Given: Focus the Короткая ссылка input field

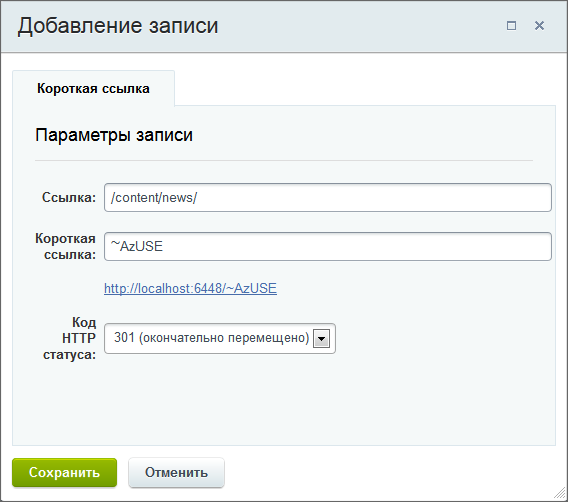Looking at the screenshot, I should pyautogui.click(x=328, y=246).
